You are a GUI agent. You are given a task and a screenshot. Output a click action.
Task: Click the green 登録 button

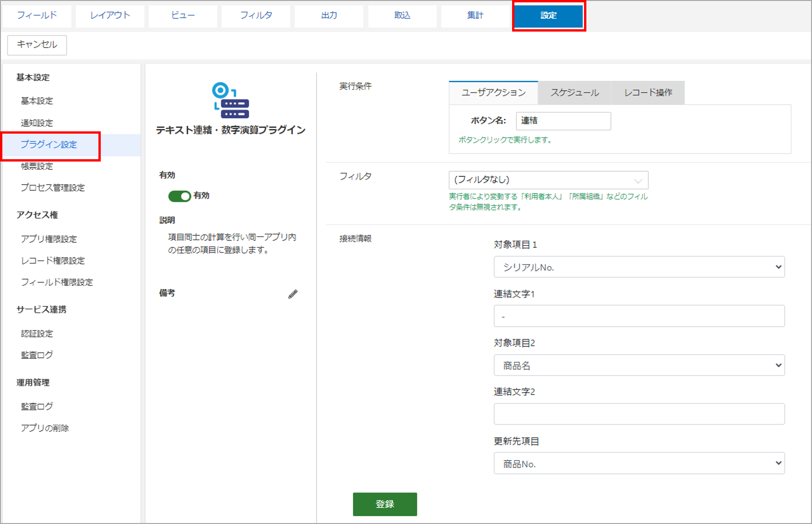pyautogui.click(x=385, y=504)
